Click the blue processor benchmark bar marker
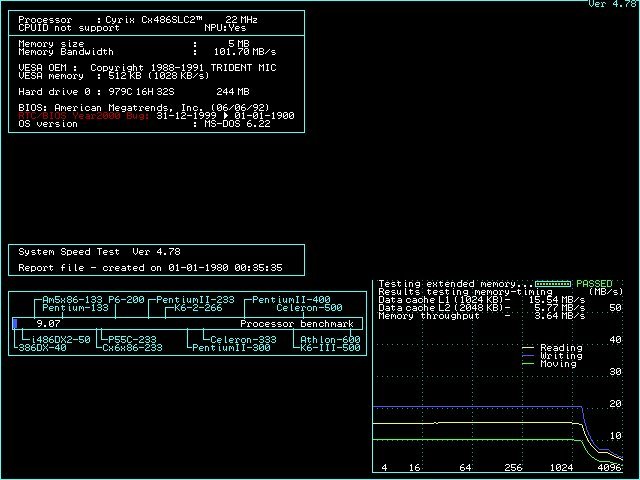This screenshot has width=640, height=480. (15, 324)
